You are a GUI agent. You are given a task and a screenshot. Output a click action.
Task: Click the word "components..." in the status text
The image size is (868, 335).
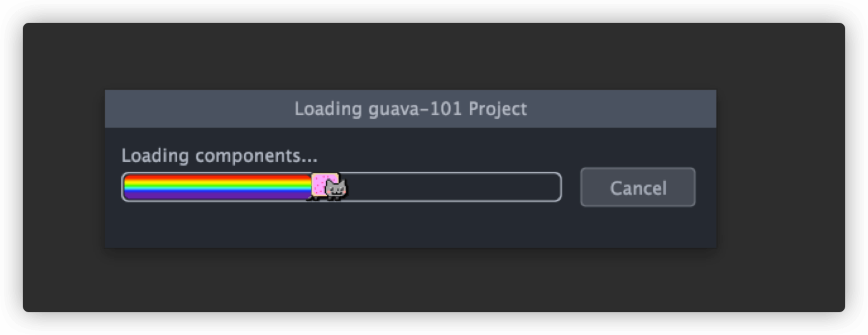pyautogui.click(x=256, y=156)
